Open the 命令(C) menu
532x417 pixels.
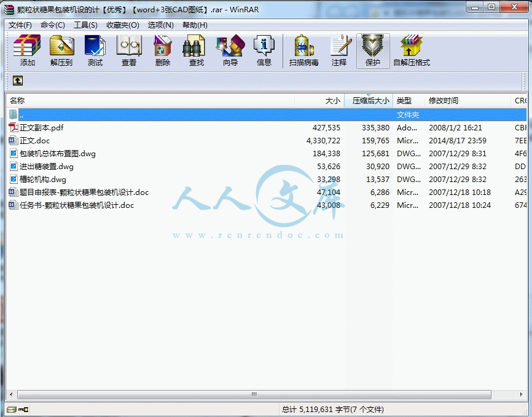tap(53, 25)
